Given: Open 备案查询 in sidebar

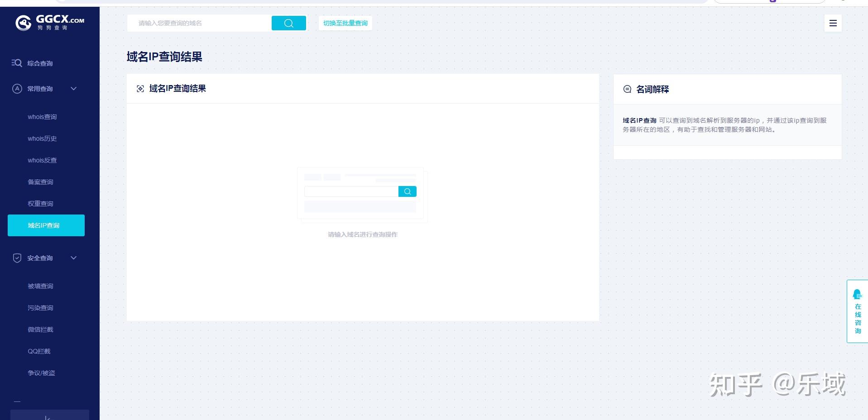Looking at the screenshot, I should 40,182.
